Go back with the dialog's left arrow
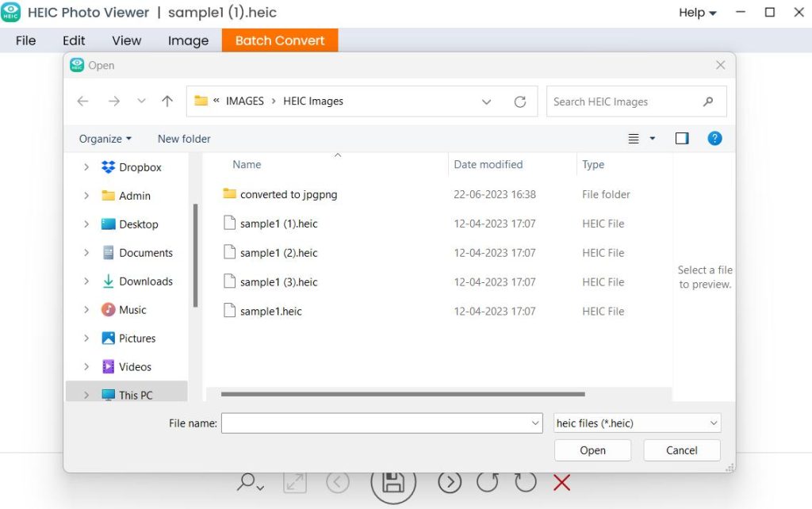The height and width of the screenshot is (509, 812). click(82, 101)
